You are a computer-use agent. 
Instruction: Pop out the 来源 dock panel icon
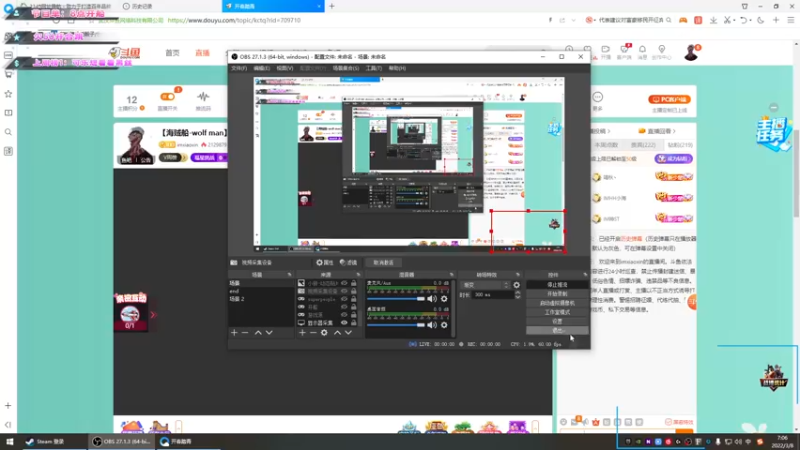358,274
